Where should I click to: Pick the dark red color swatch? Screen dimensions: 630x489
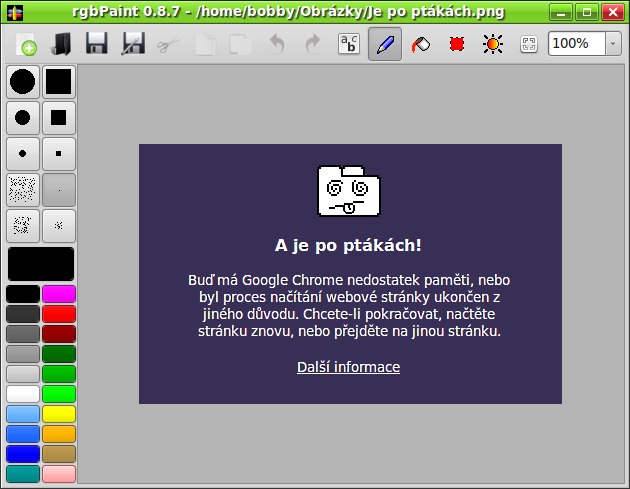59,334
